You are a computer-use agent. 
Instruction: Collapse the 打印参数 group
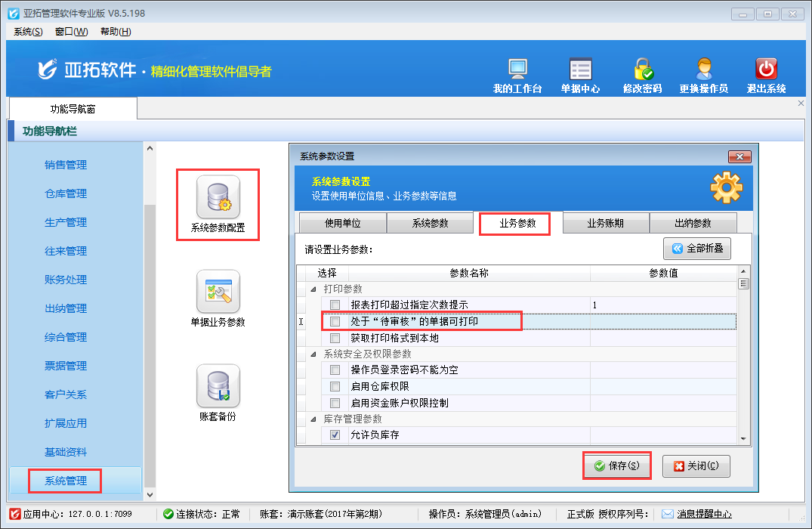pyautogui.click(x=313, y=289)
